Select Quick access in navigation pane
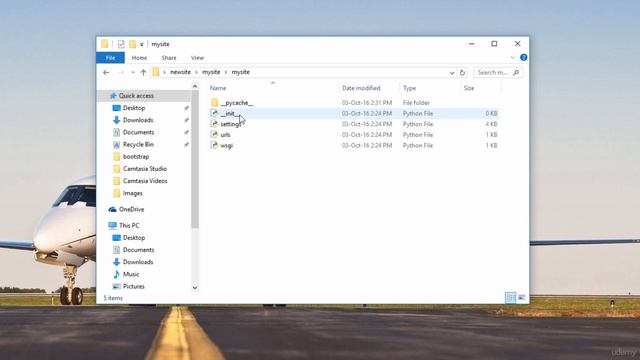640x360 pixels. coord(136,96)
